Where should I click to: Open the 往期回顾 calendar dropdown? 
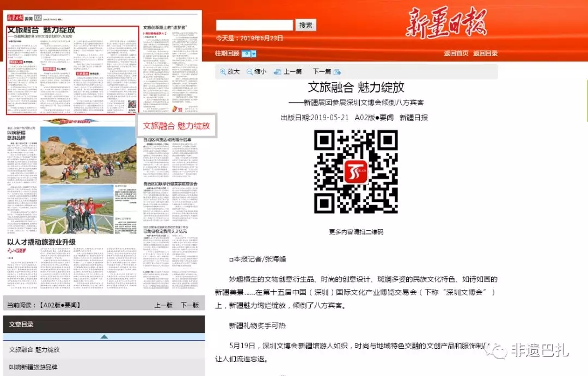[x=248, y=54]
